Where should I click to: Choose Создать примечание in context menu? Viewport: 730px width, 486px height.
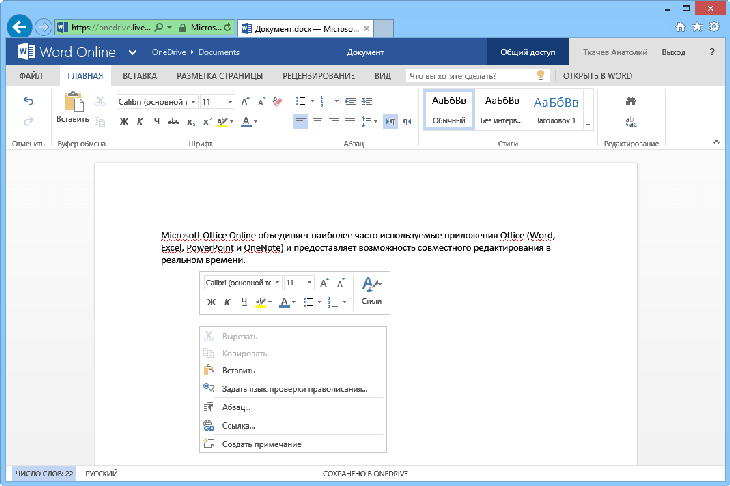(x=293, y=444)
